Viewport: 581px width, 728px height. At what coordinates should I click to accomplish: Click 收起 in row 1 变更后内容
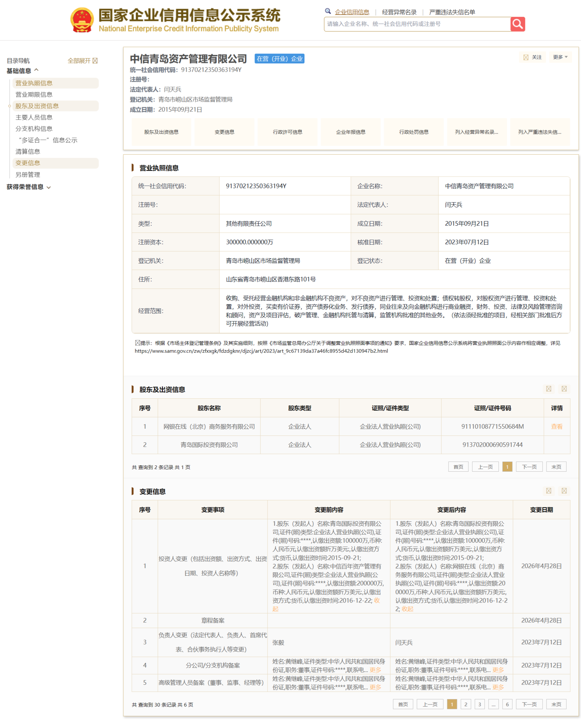click(408, 609)
